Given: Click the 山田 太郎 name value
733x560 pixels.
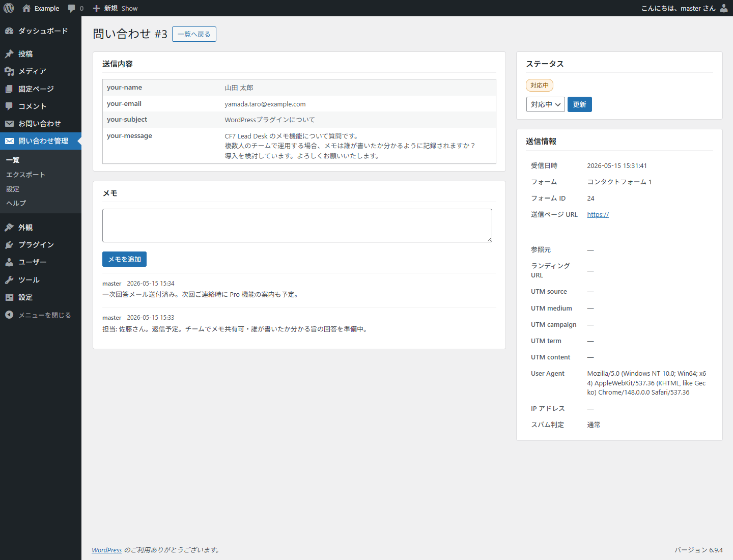Looking at the screenshot, I should tap(239, 88).
